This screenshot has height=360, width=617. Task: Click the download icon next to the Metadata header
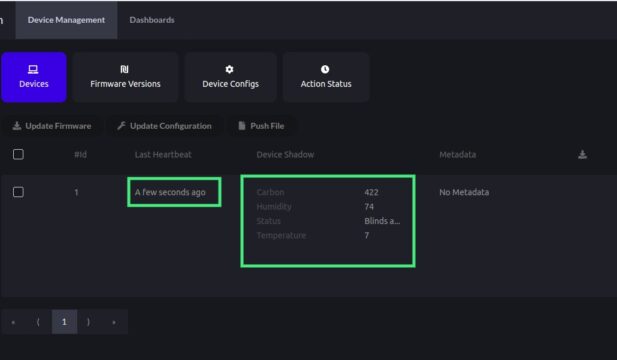583,154
